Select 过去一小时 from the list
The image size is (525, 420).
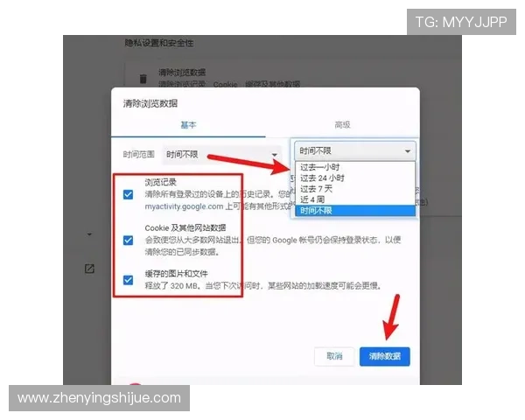355,167
